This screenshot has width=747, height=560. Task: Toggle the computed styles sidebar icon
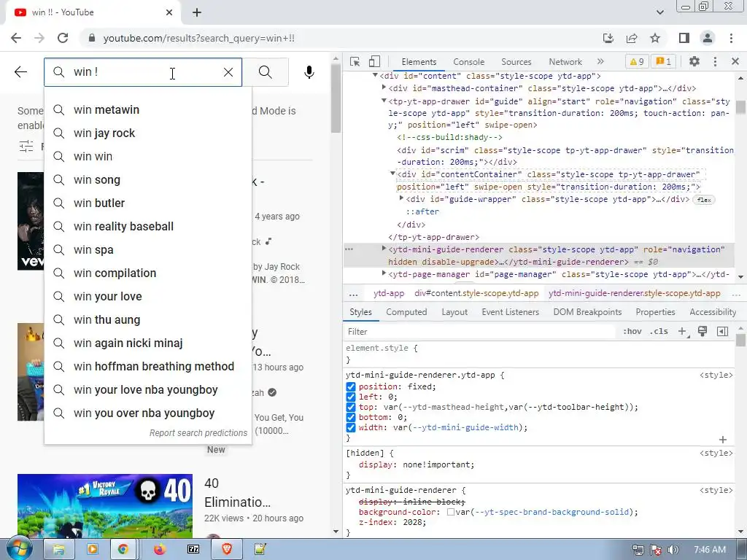pos(722,332)
